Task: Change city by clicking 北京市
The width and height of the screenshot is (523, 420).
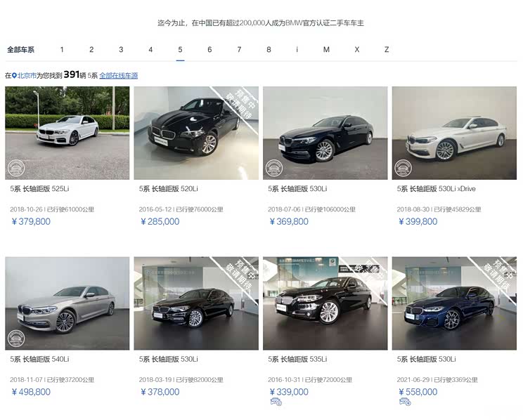Action: [x=27, y=75]
